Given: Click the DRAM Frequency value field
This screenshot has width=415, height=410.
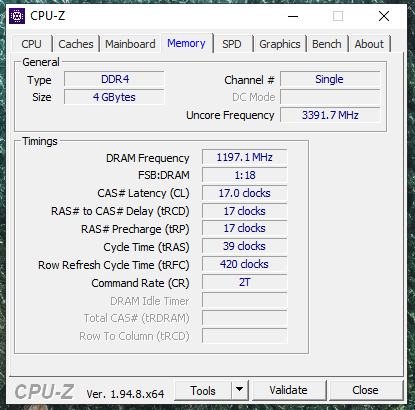Looking at the screenshot, I should tap(245, 157).
